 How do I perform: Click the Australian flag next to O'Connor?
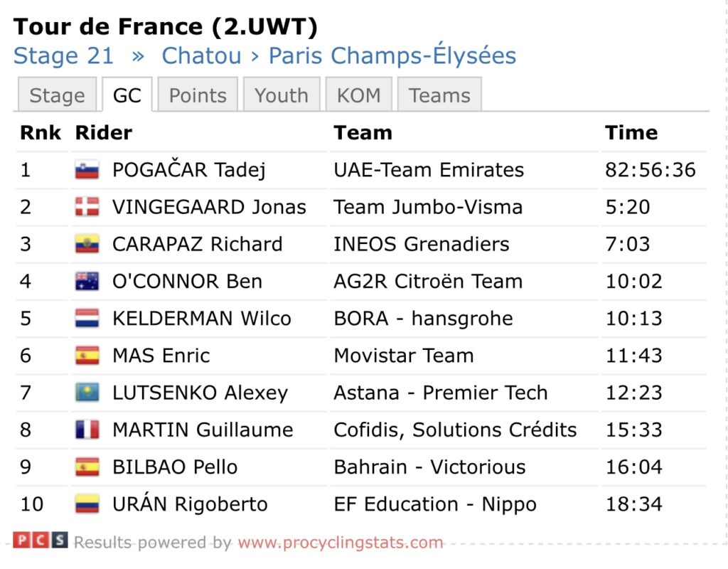[87, 281]
